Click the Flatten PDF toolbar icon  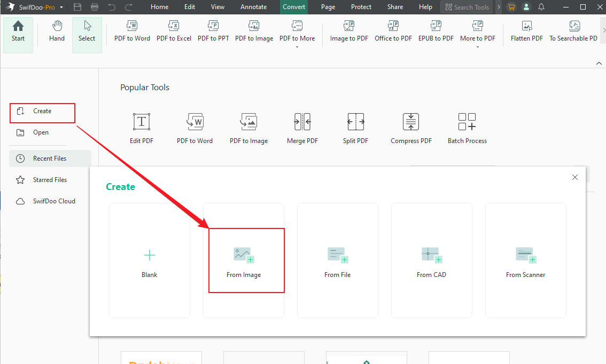[526, 32]
